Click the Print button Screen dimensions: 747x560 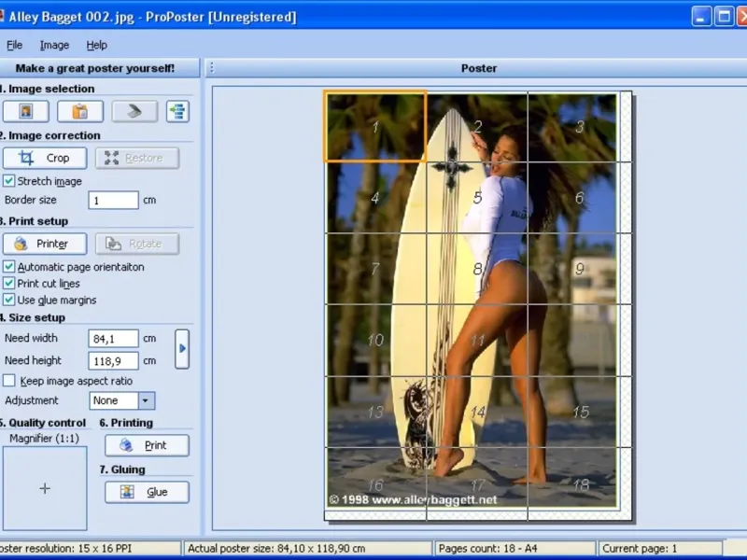(147, 445)
